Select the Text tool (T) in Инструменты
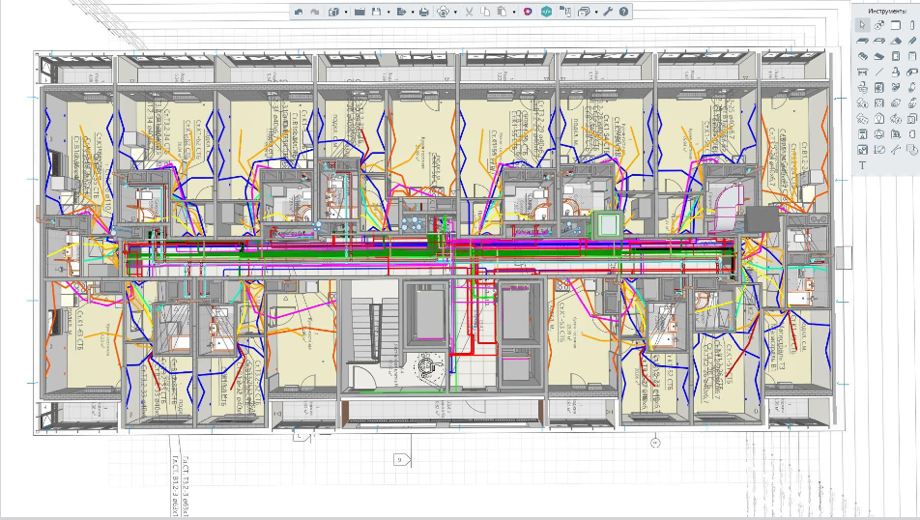 pyautogui.click(x=862, y=165)
